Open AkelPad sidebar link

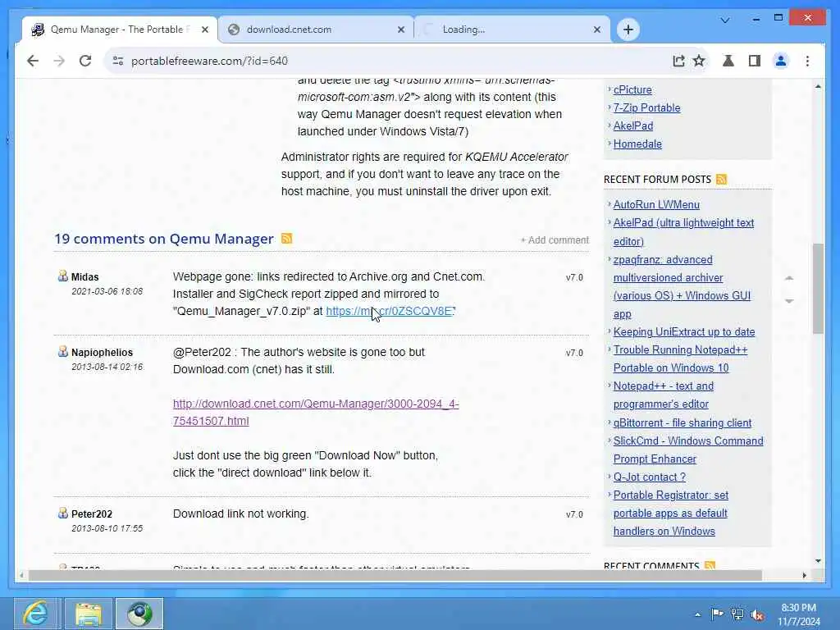(x=632, y=126)
